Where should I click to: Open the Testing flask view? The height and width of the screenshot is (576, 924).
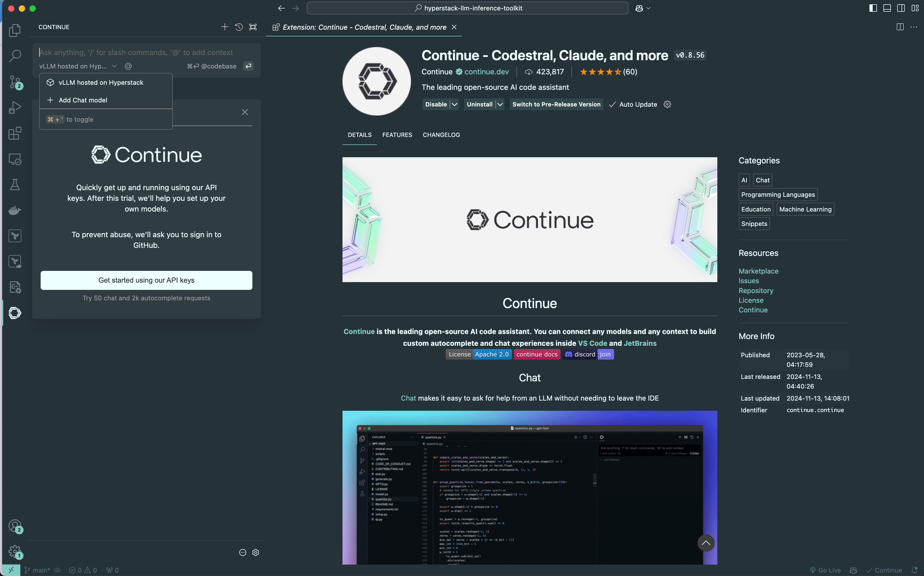click(x=15, y=185)
